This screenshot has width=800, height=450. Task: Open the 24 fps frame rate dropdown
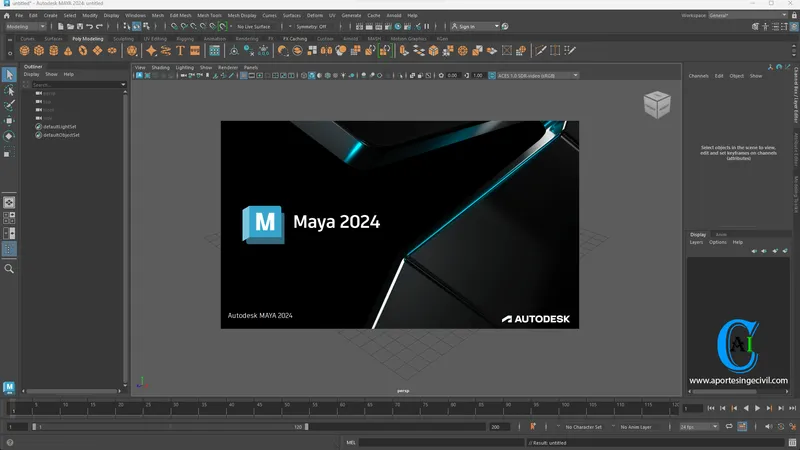point(699,427)
